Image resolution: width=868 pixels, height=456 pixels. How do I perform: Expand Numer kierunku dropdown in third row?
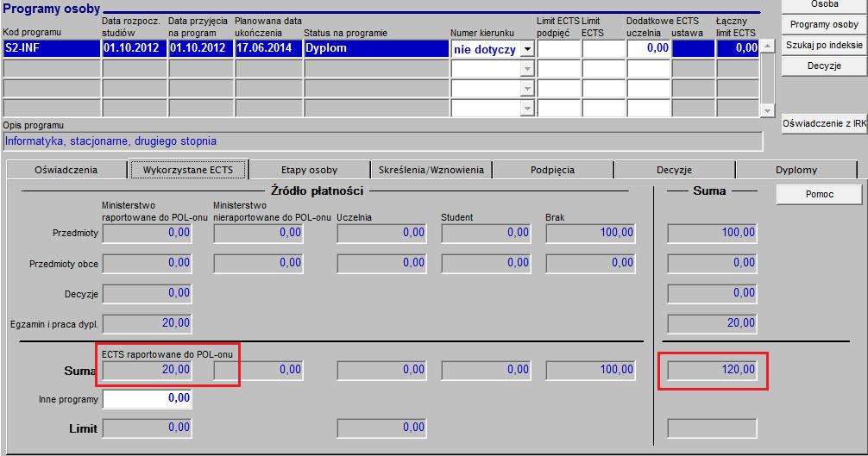point(527,89)
